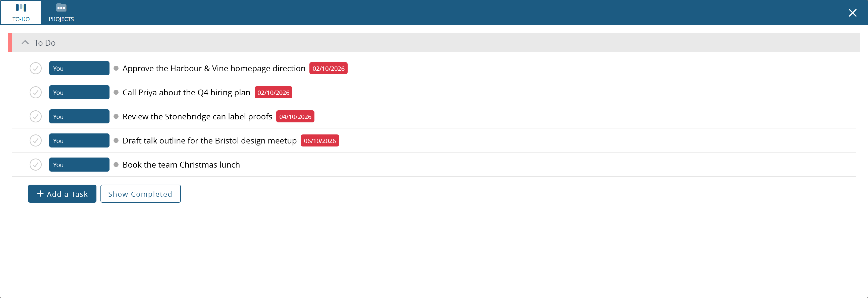Click the 06/10/2026 due date badge
The image size is (868, 298).
click(320, 140)
